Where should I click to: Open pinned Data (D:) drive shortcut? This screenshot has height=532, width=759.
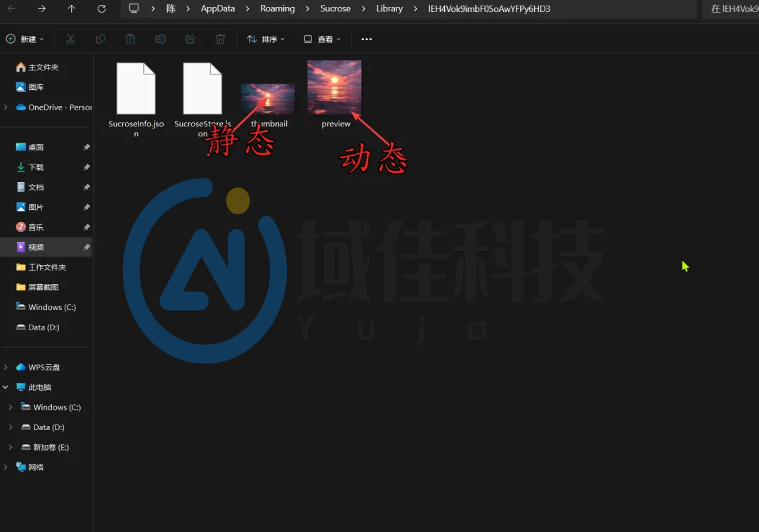(38, 327)
